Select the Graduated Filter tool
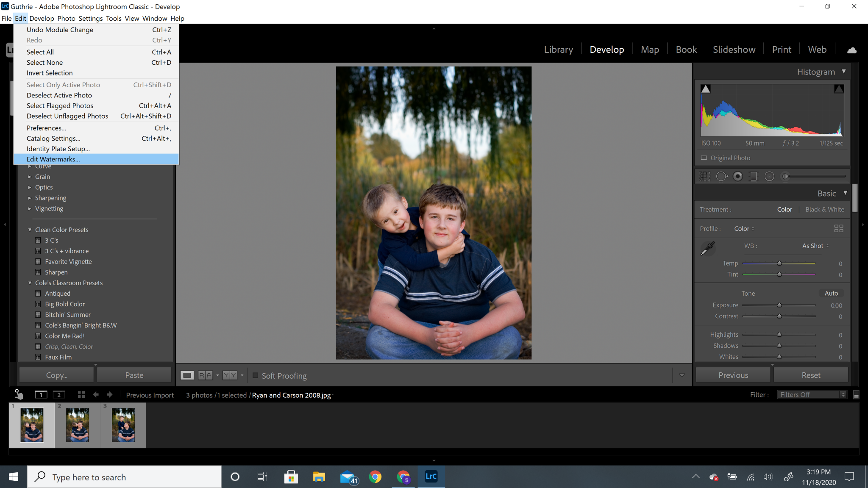868x488 pixels. pyautogui.click(x=754, y=176)
